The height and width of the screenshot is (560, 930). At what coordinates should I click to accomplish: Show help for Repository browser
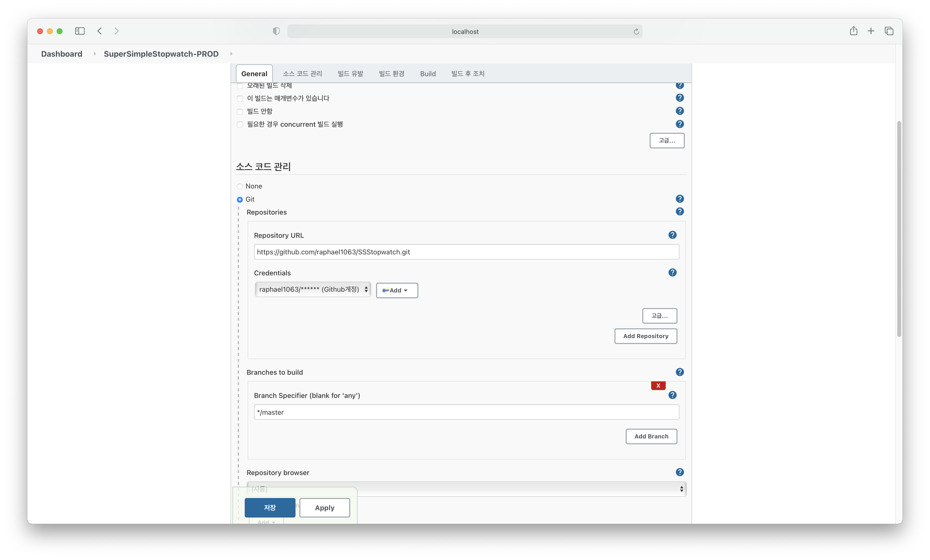tap(679, 472)
